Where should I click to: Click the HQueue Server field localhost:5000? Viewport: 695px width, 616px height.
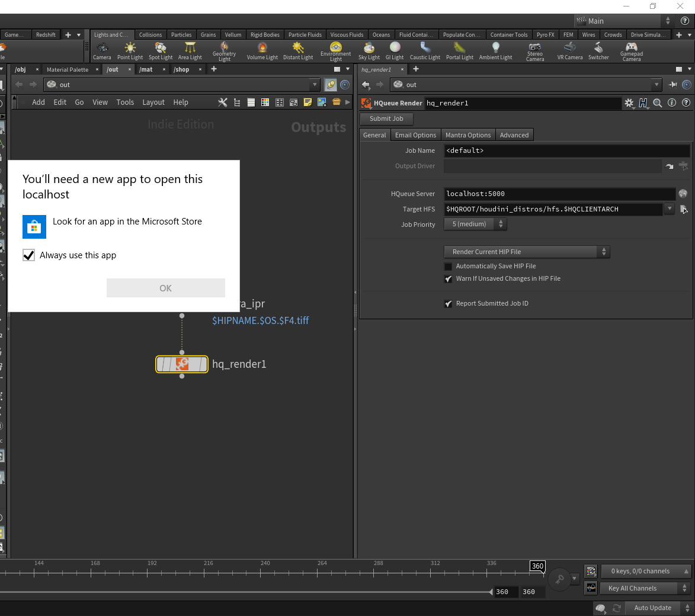tap(559, 194)
